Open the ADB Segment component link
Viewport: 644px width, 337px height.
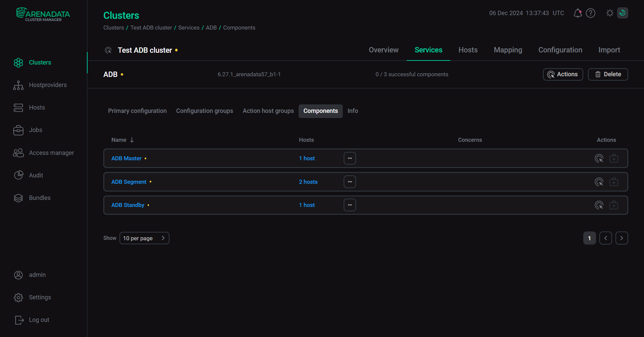129,182
